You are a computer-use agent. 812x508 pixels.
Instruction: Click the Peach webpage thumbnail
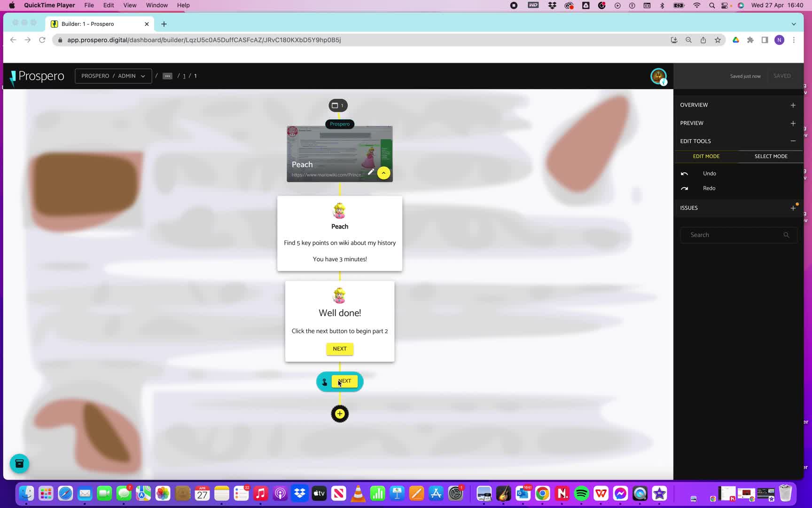(340, 154)
